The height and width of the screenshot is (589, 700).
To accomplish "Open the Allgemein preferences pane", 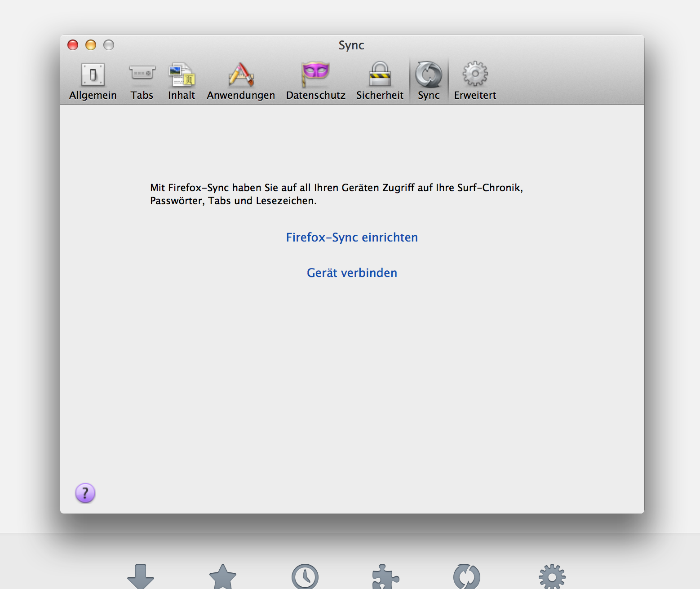I will click(93, 81).
